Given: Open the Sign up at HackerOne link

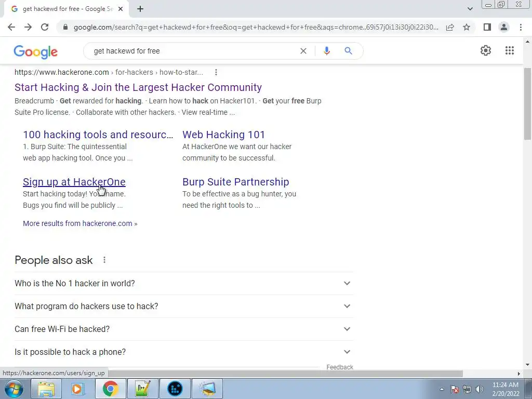Looking at the screenshot, I should 74,182.
